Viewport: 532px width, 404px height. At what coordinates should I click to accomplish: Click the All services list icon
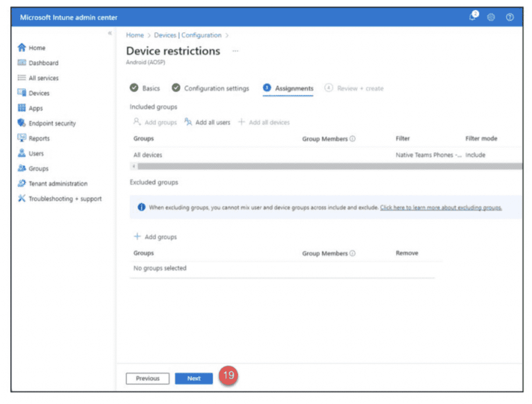pyautogui.click(x=22, y=78)
